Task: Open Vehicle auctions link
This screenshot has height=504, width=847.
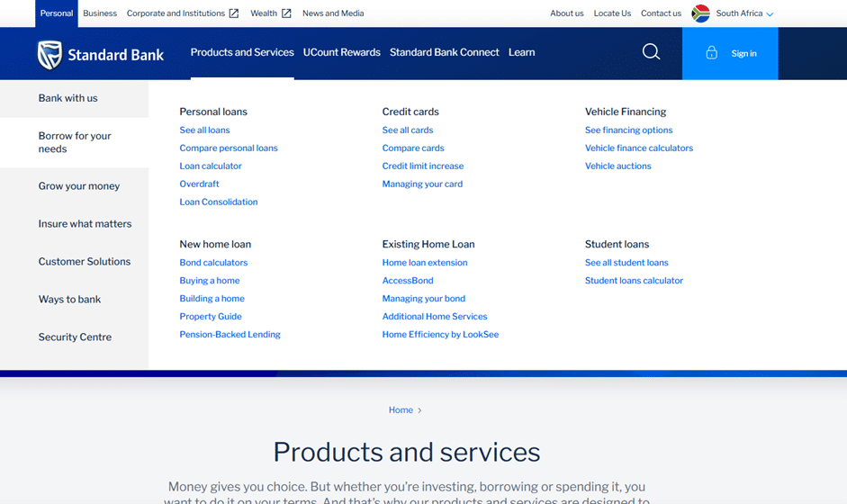Action: pos(617,166)
